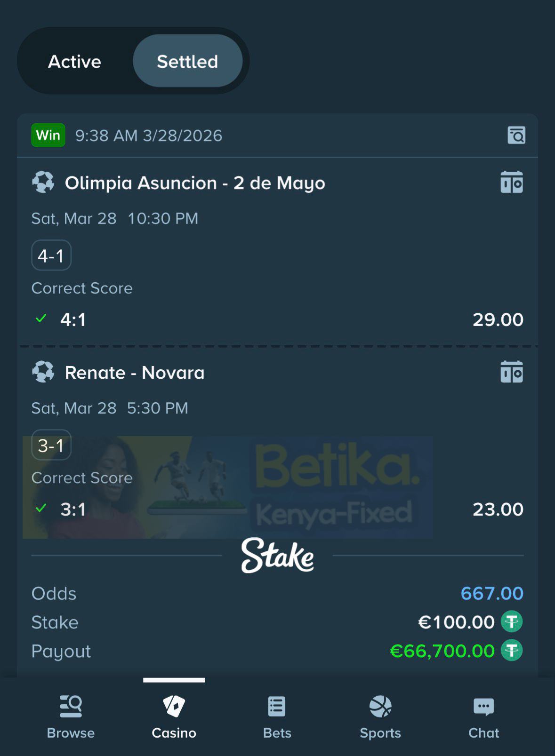This screenshot has width=555, height=756.
Task: Click the page position indicator bar above navigation
Action: point(174,680)
